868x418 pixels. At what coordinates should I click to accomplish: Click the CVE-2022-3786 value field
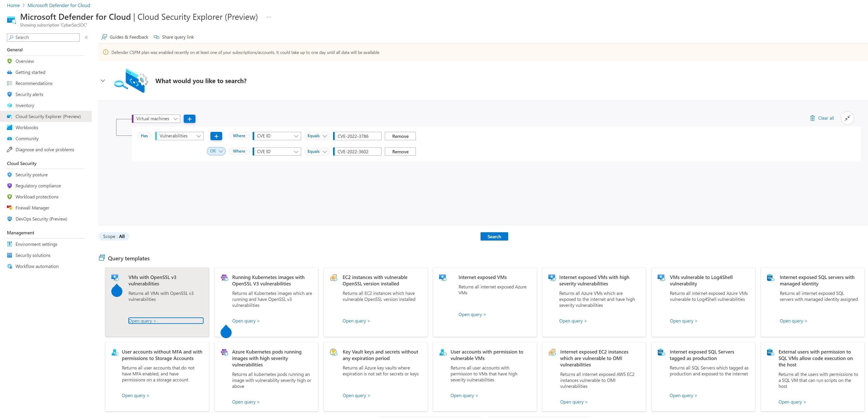[x=357, y=136]
